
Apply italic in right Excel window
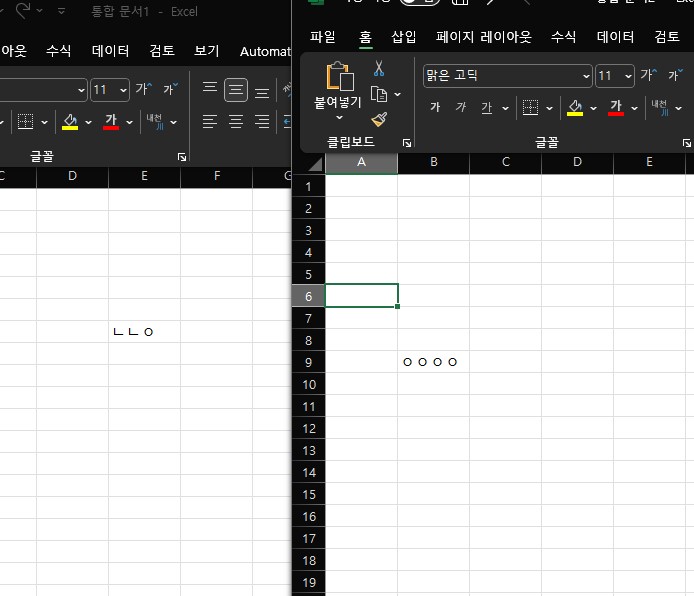pyautogui.click(x=461, y=107)
